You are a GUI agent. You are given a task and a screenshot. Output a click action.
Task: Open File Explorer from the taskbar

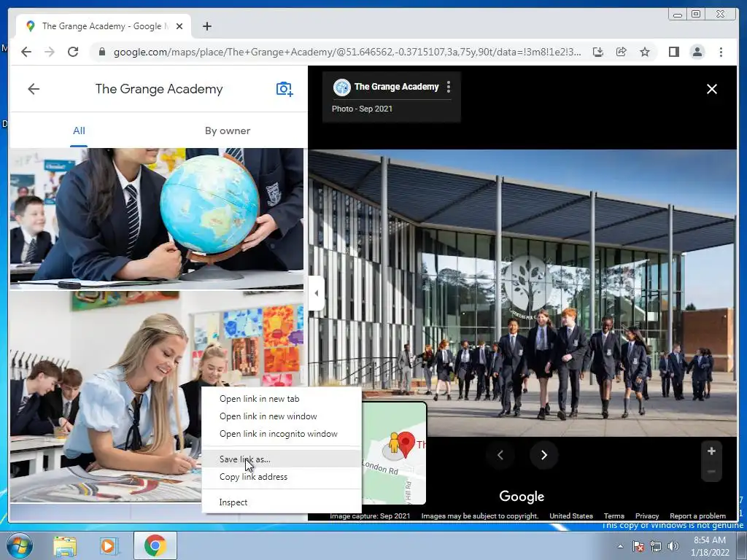tap(65, 545)
